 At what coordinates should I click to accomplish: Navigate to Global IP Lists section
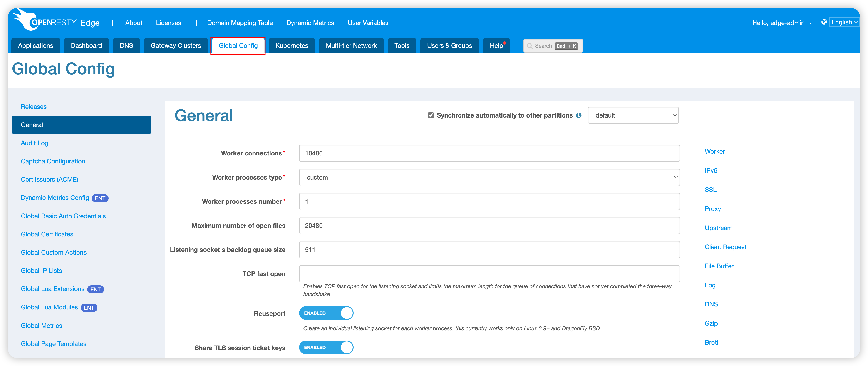pos(42,271)
